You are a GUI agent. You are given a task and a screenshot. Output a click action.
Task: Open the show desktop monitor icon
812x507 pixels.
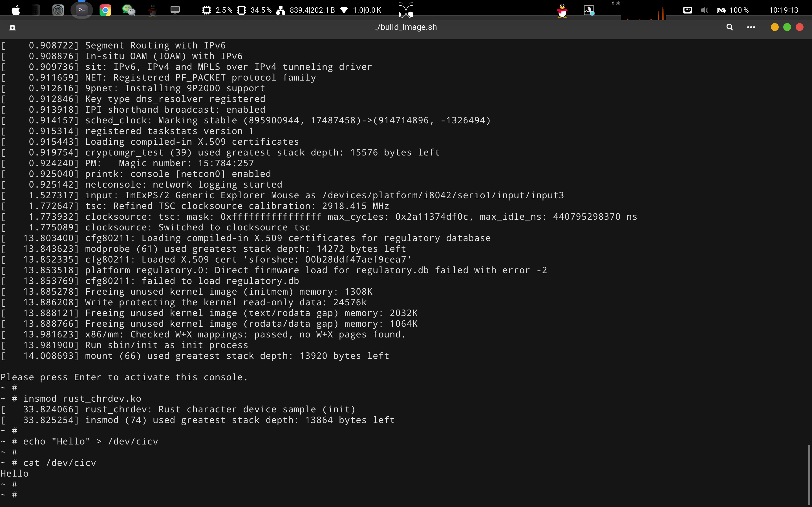[x=175, y=10]
